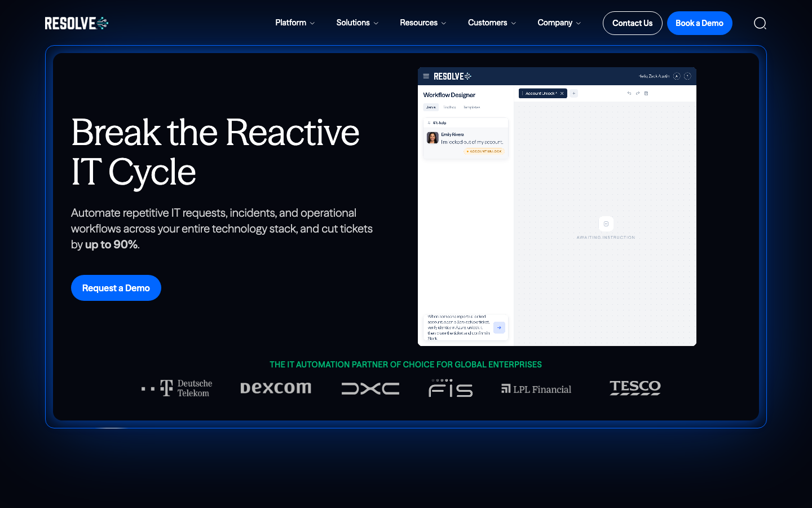The image size is (812, 508).
Task: Click the 'Emily Rivera' name text
Action: (x=453, y=134)
